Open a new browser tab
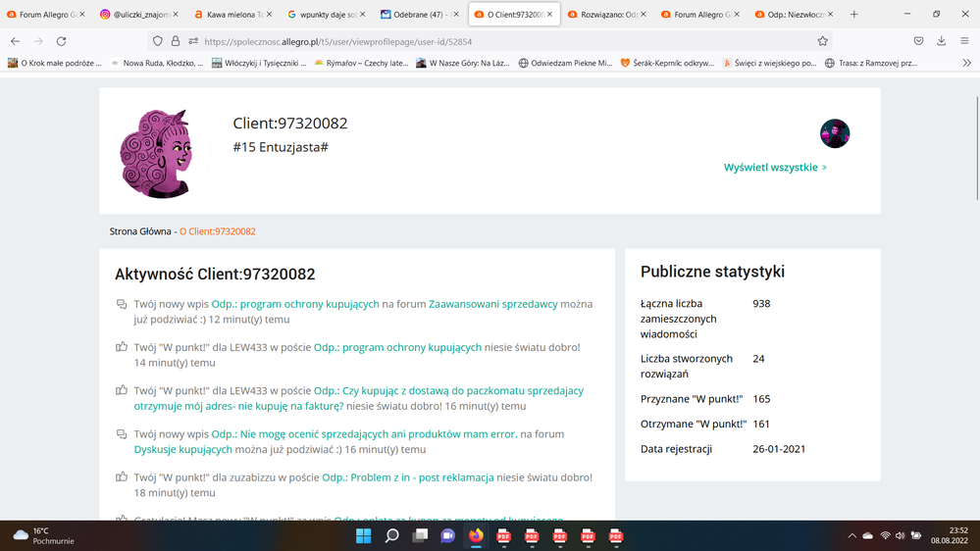The image size is (980, 551). [853, 15]
